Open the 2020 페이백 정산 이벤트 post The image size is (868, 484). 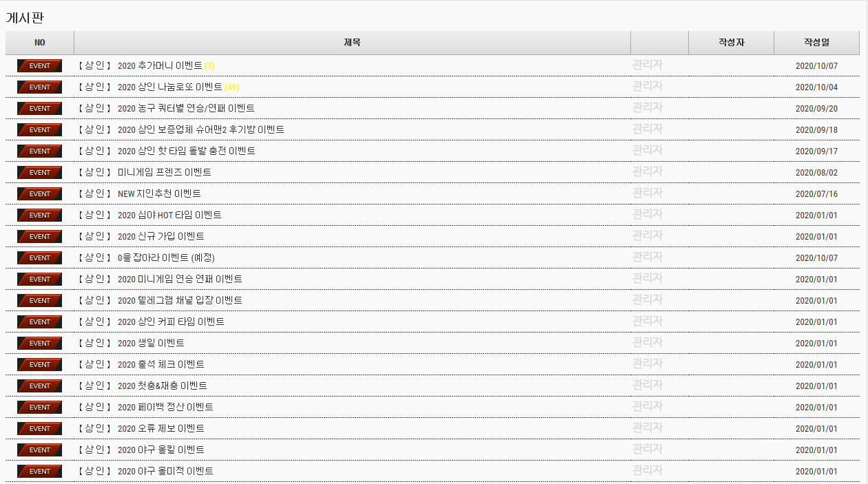pos(165,408)
